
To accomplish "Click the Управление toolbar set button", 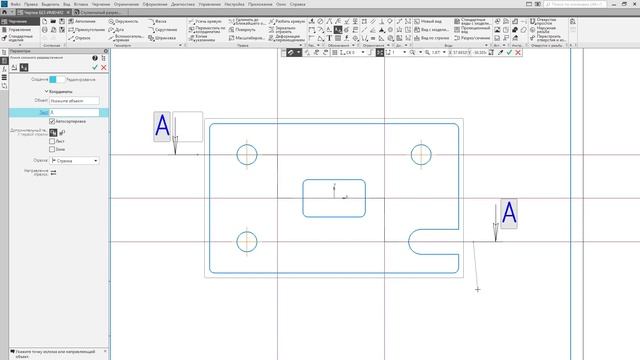I will click(17, 30).
